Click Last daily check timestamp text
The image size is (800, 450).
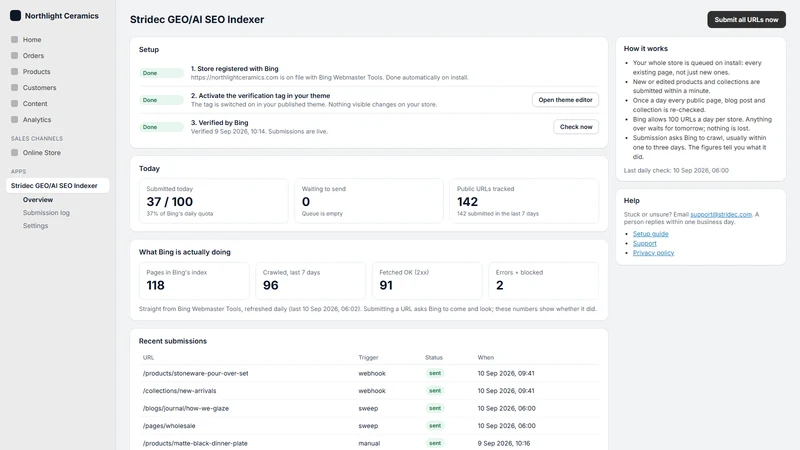point(676,170)
